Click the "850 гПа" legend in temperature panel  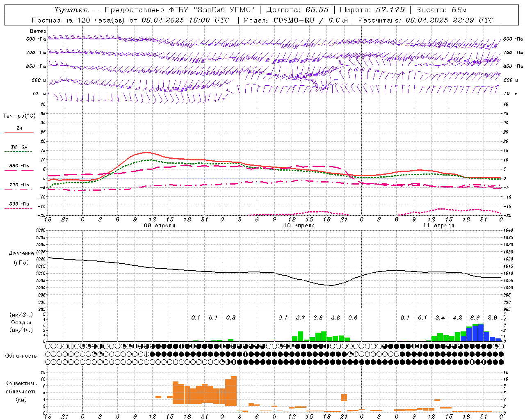point(19,166)
